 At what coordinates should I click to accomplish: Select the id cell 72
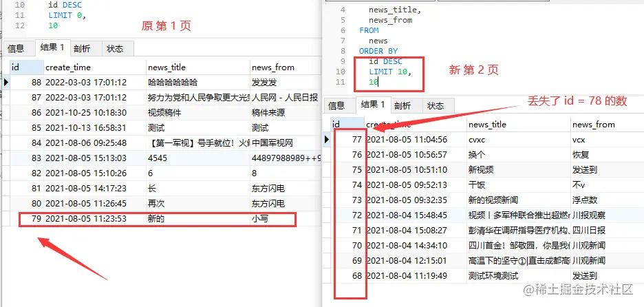point(347,215)
